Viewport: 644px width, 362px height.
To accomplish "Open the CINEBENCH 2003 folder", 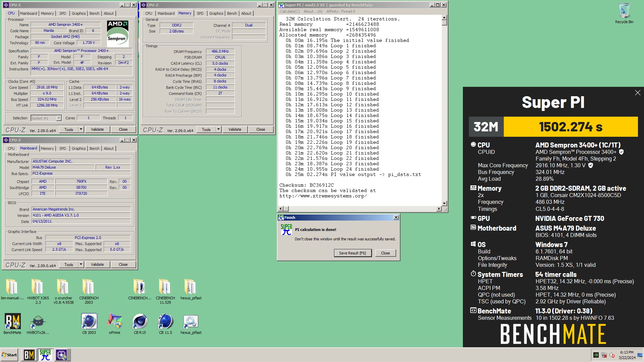I will pyautogui.click(x=89, y=291).
